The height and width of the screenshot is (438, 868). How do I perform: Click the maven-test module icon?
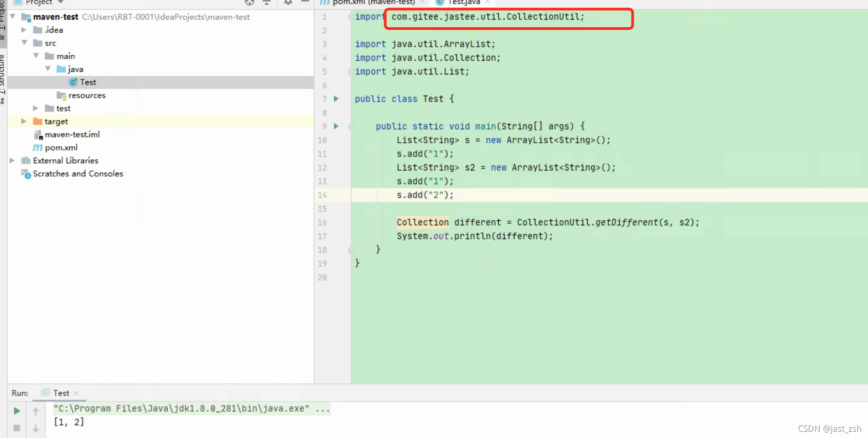point(26,17)
